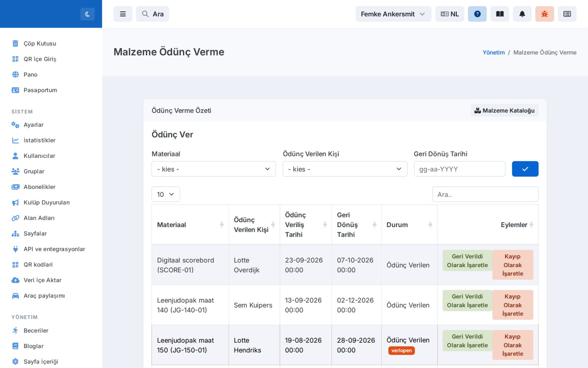The image size is (588, 368).
Task: Mark Leenjudopak maat 150 as Geri Verildi
Action: pos(467,341)
